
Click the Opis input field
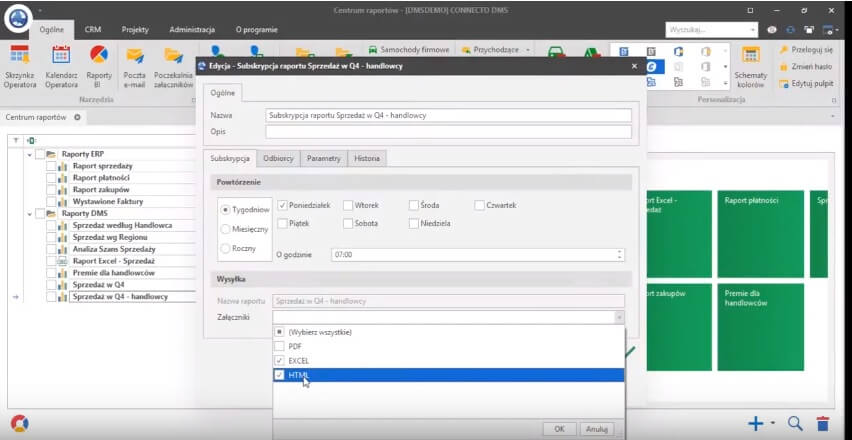coord(448,131)
